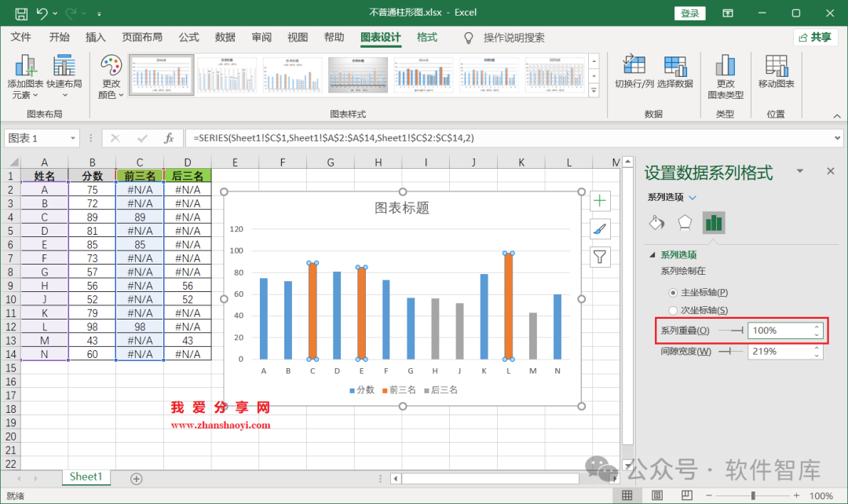Collapse Series Options section triangle

click(x=652, y=254)
